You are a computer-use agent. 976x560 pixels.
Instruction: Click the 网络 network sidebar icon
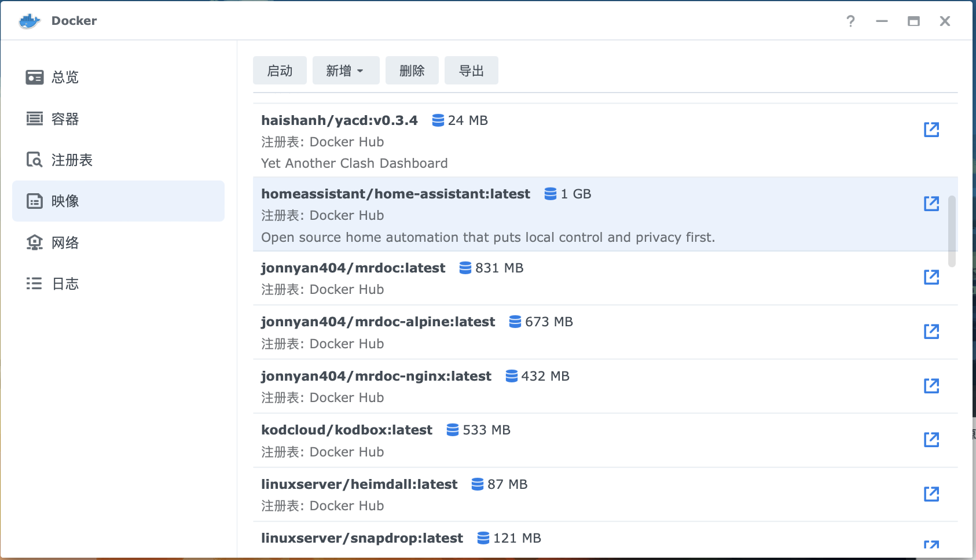(35, 242)
